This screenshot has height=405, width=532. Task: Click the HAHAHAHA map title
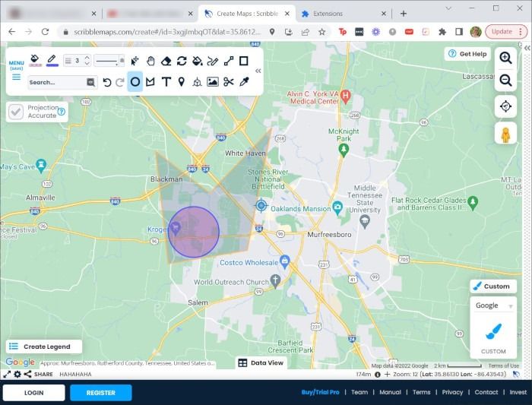(x=75, y=375)
